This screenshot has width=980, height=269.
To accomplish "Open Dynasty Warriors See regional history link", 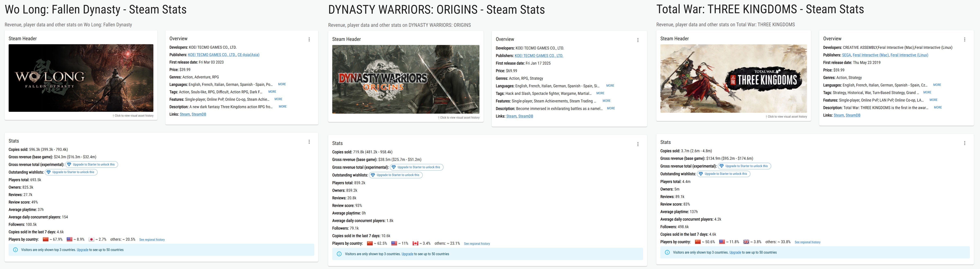I will click(477, 243).
